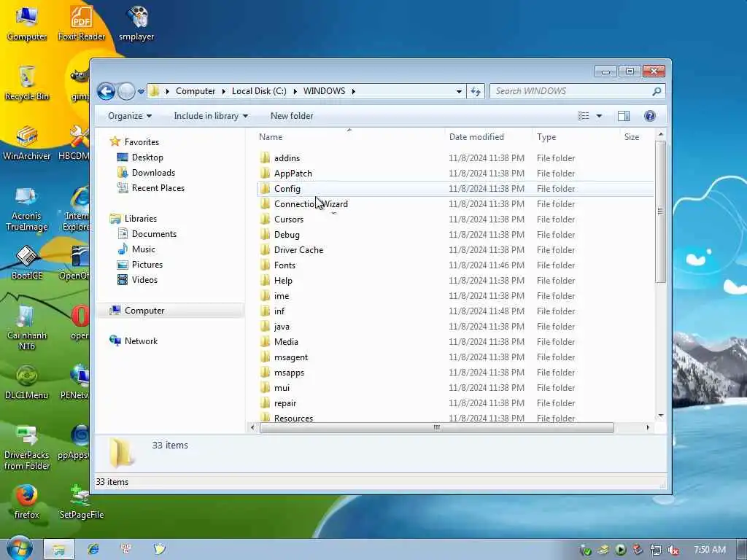747x560 pixels.
Task: Open the smplayer desktop icon
Action: [136, 23]
